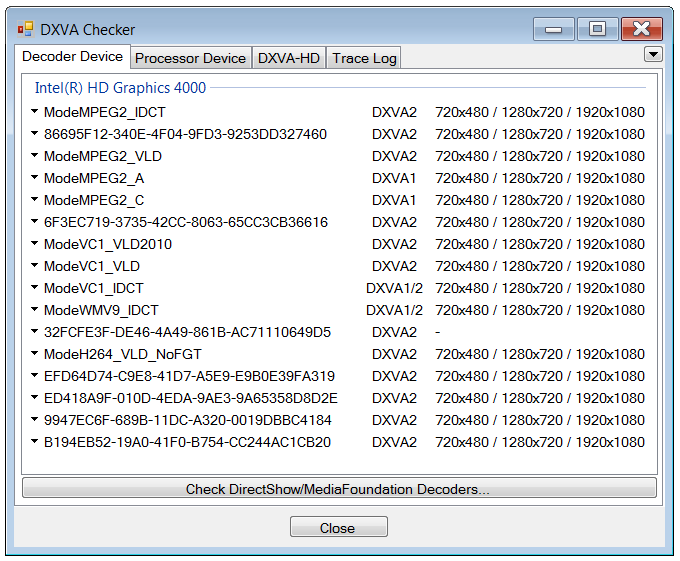This screenshot has height=561, width=680.
Task: Expand the ModeMPEG2_VLD arrow
Action: pos(35,155)
